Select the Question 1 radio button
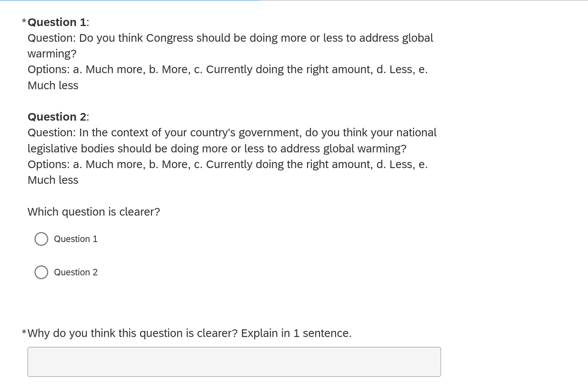This screenshot has width=588, height=391. (41, 239)
